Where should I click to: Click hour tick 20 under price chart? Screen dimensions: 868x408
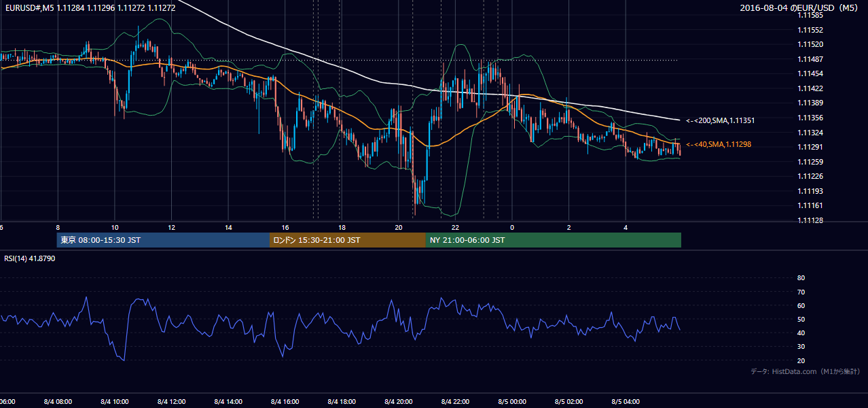[x=399, y=227]
